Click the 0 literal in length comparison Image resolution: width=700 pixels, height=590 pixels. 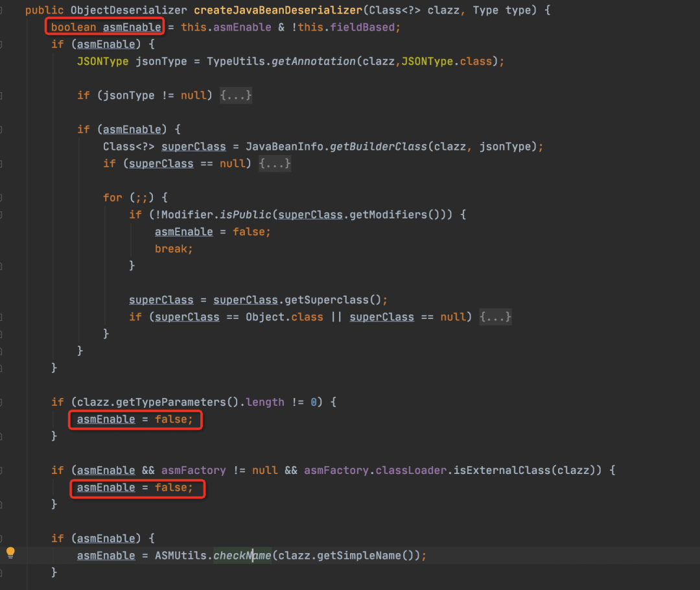tap(314, 402)
